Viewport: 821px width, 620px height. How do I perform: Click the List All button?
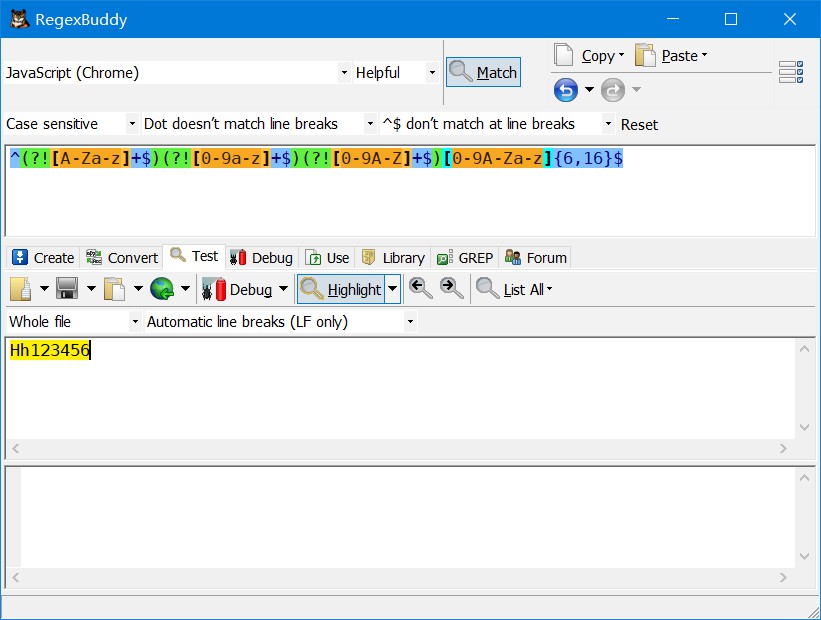[x=514, y=289]
